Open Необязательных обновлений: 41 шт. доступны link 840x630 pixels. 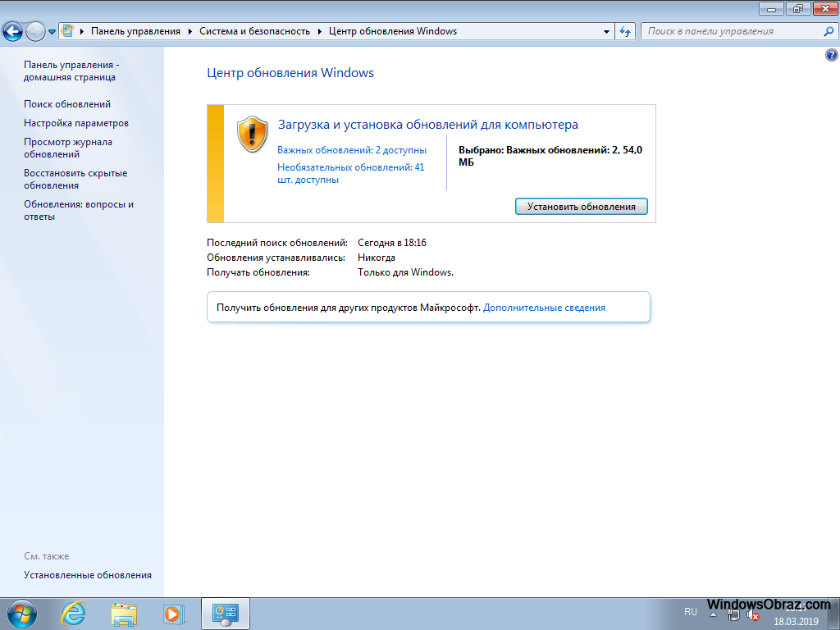click(351, 173)
